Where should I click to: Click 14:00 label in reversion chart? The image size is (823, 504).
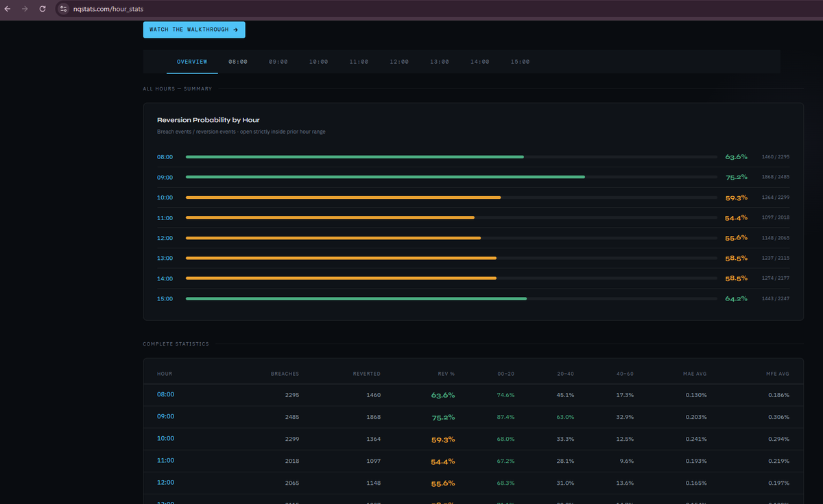[x=165, y=278]
